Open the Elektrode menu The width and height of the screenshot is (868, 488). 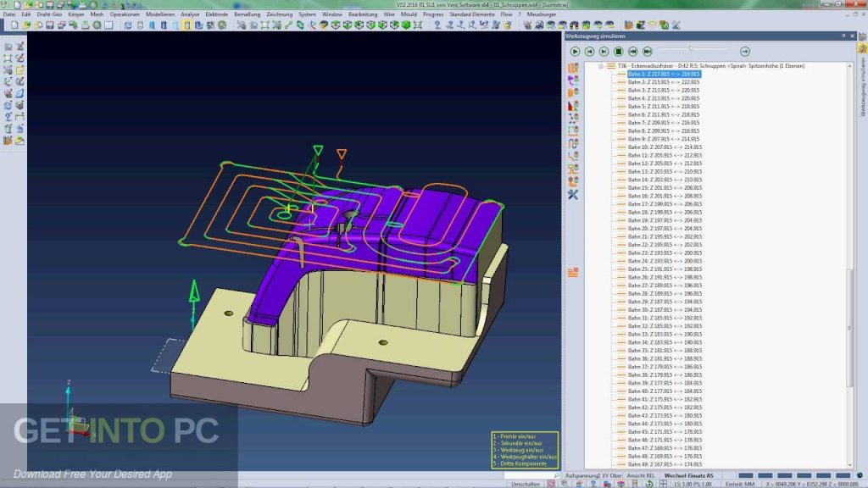click(217, 14)
